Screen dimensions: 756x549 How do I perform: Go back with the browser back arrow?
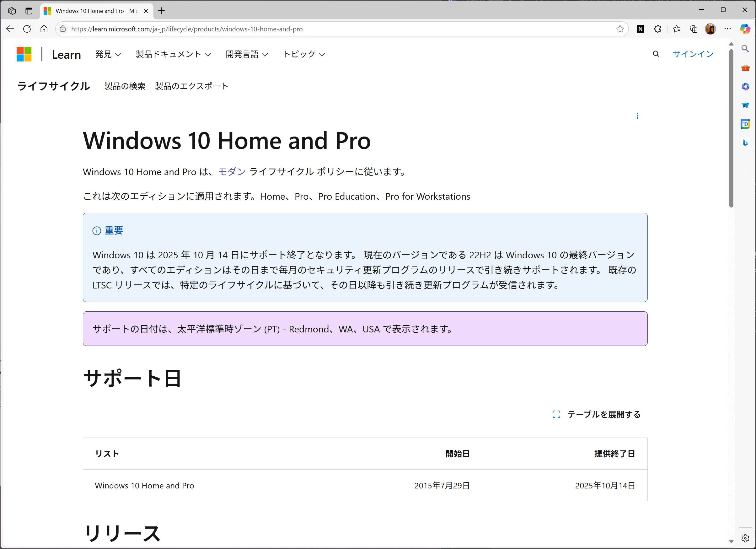click(x=10, y=29)
